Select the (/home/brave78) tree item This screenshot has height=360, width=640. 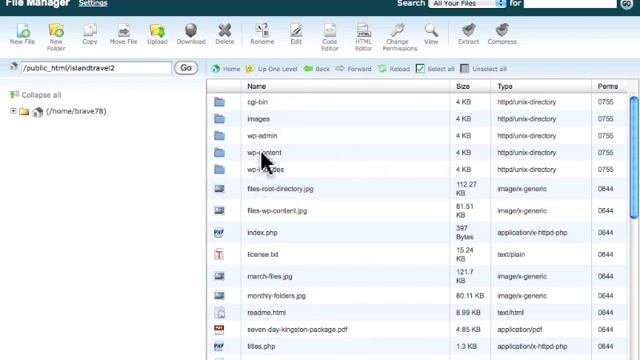click(x=76, y=111)
